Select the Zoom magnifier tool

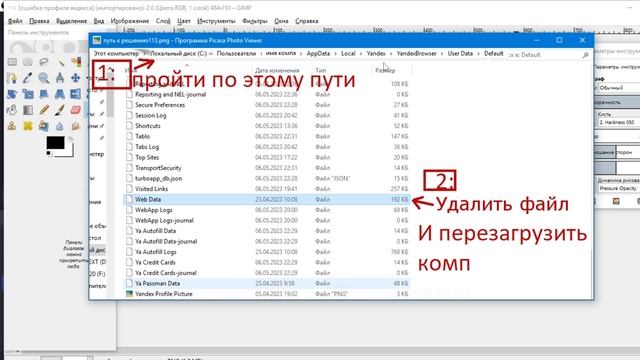click(x=44, y=78)
